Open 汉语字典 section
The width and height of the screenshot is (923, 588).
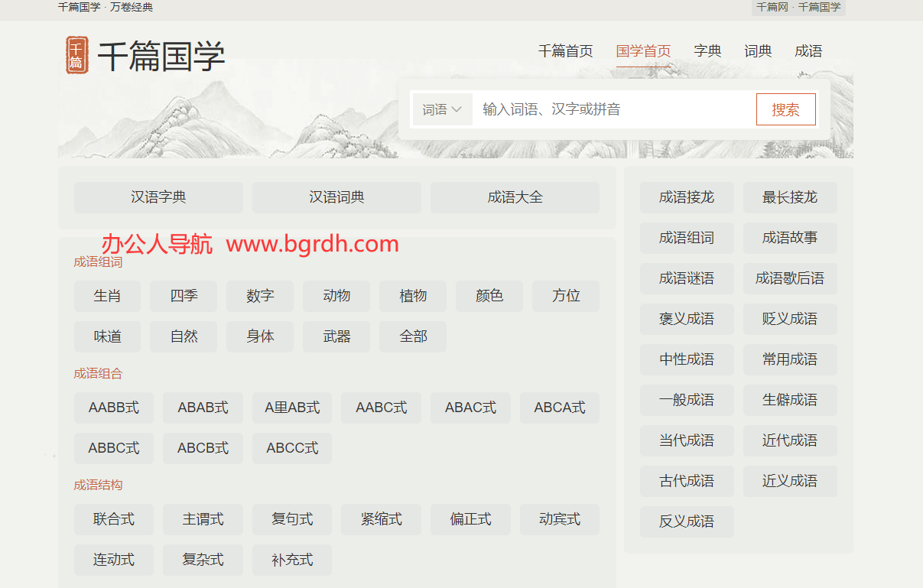point(158,197)
